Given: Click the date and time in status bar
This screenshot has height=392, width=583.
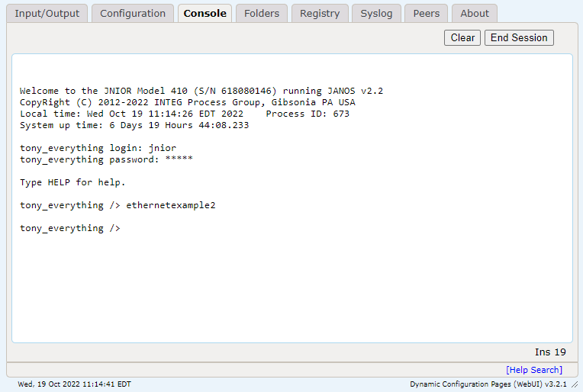Looking at the screenshot, I should coord(74,384).
